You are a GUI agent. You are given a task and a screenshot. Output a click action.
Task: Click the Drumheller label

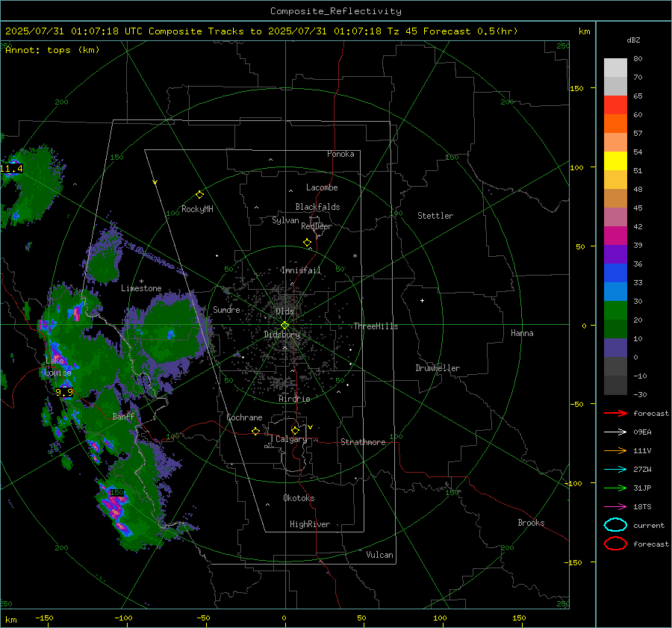point(438,368)
